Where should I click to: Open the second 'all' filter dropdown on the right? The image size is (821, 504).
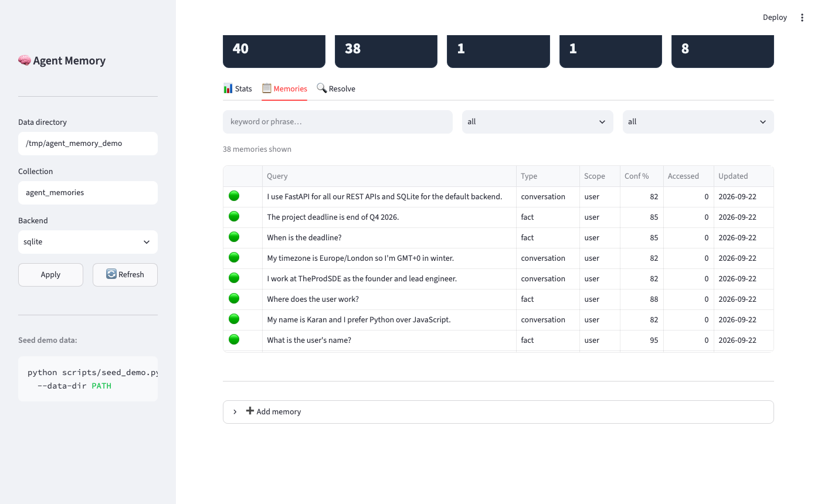coord(698,122)
